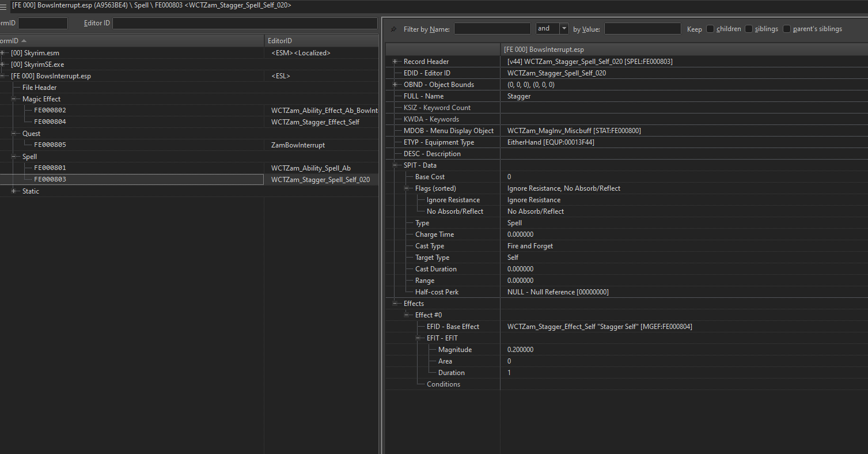868x454 pixels.
Task: Click the Target Type value Self
Action: coord(513,258)
